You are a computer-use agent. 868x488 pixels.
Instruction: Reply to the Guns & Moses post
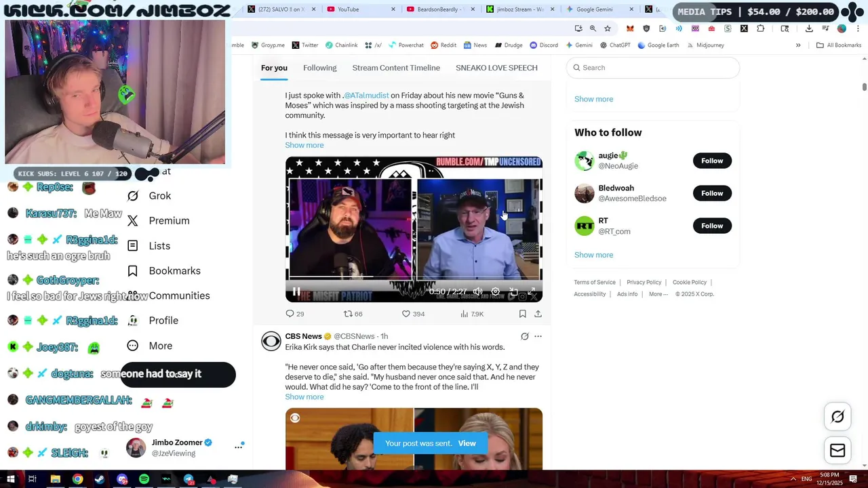pos(294,314)
